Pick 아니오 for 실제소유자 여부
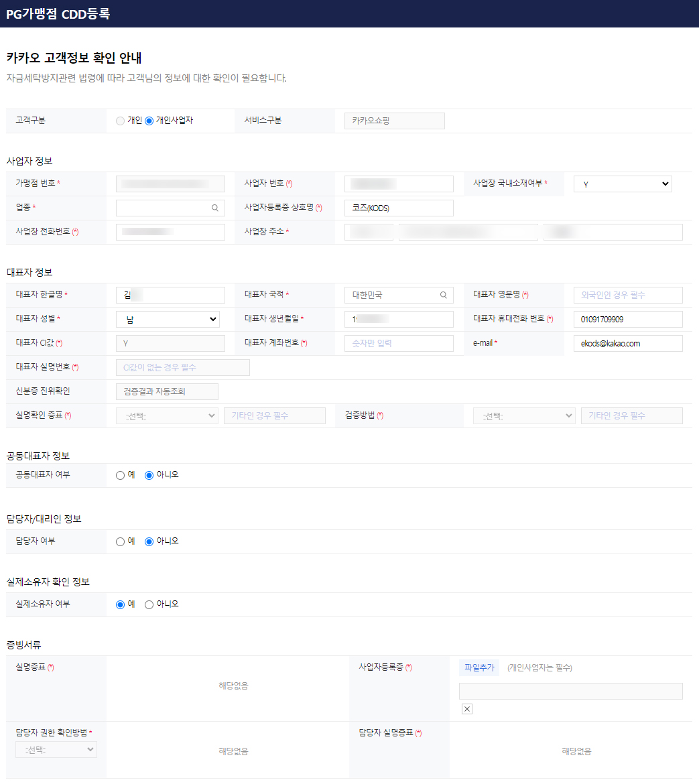Image resolution: width=699 pixels, height=784 pixels. coord(149,604)
